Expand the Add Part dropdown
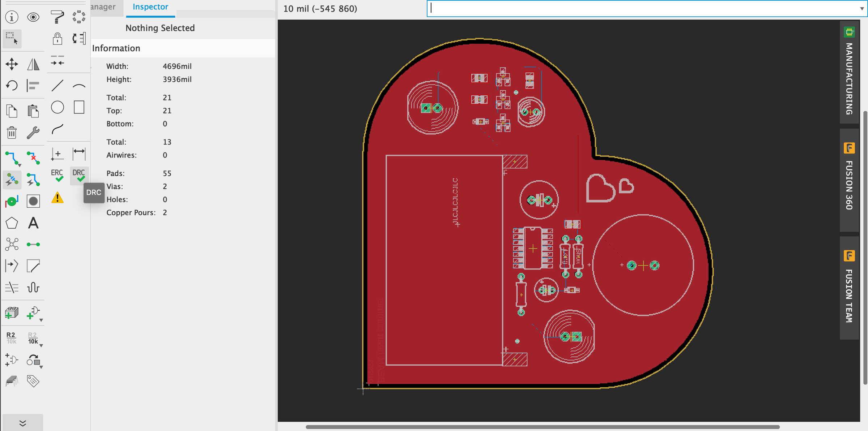Screen dimensions: 868x431 coord(41,319)
